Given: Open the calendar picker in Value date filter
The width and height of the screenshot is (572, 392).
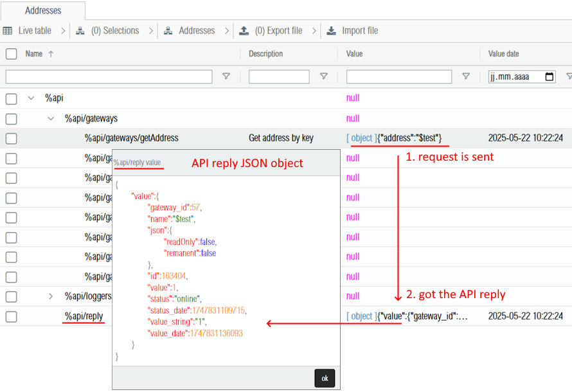Looking at the screenshot, I should pyautogui.click(x=549, y=76).
